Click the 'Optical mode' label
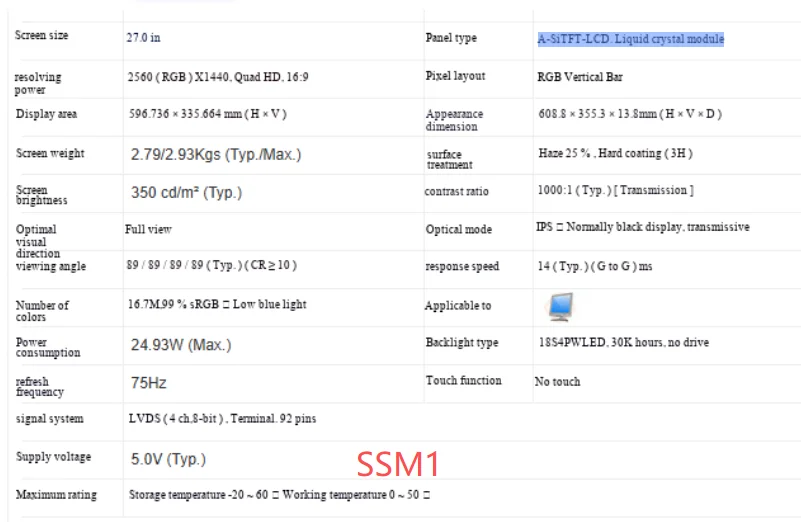 [459, 230]
